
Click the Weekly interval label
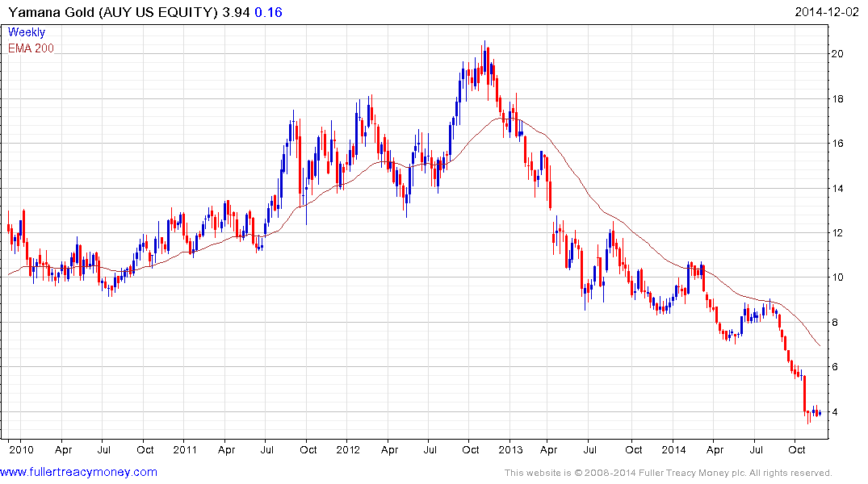pyautogui.click(x=27, y=32)
